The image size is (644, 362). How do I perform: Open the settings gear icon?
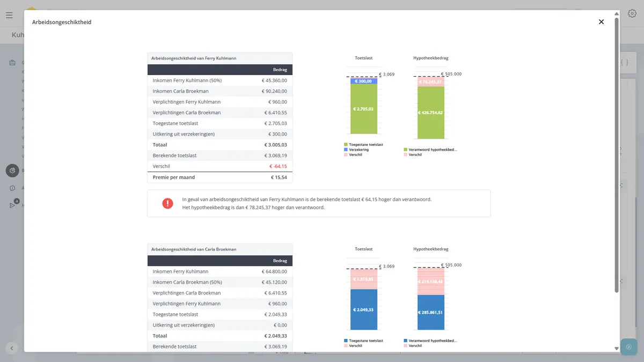[632, 14]
